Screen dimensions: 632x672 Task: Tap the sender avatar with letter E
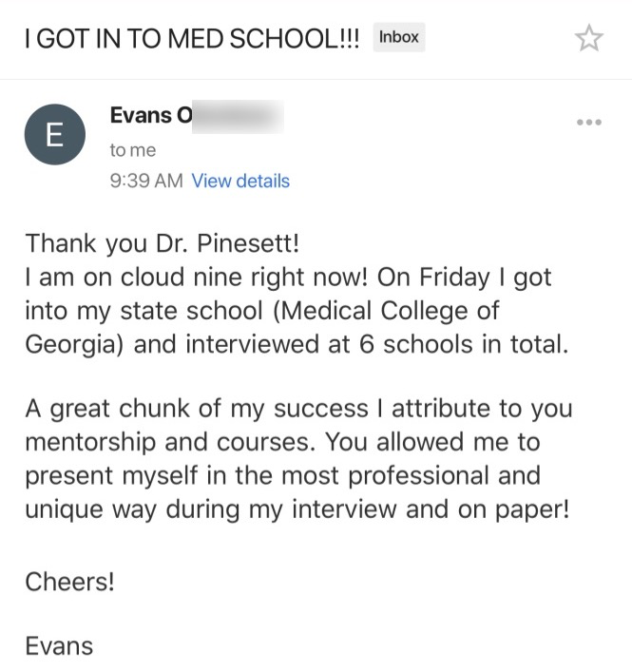pos(55,134)
